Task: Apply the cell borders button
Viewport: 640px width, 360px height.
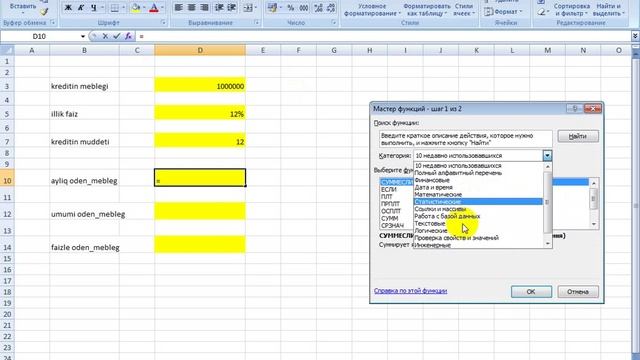Action: 115,8
